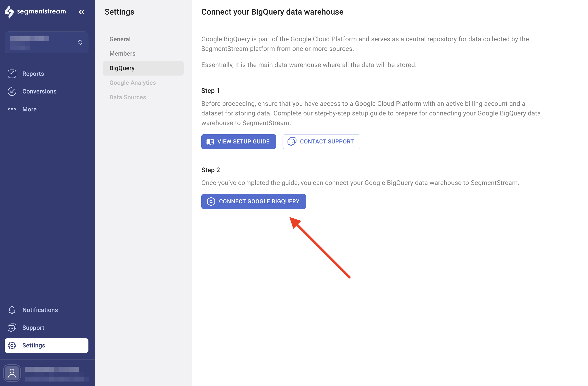Image resolution: width=588 pixels, height=386 pixels.
Task: Click chat icon on Contact Support button
Action: coord(292,142)
